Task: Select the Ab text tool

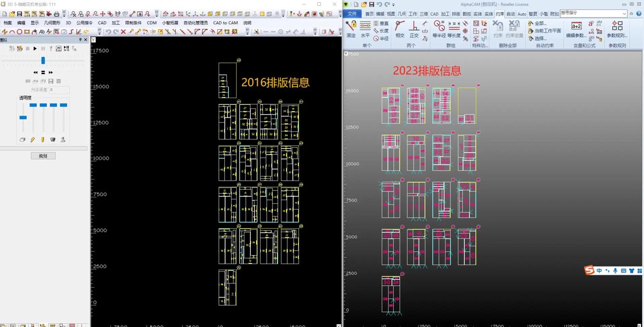Action: (x=42, y=31)
